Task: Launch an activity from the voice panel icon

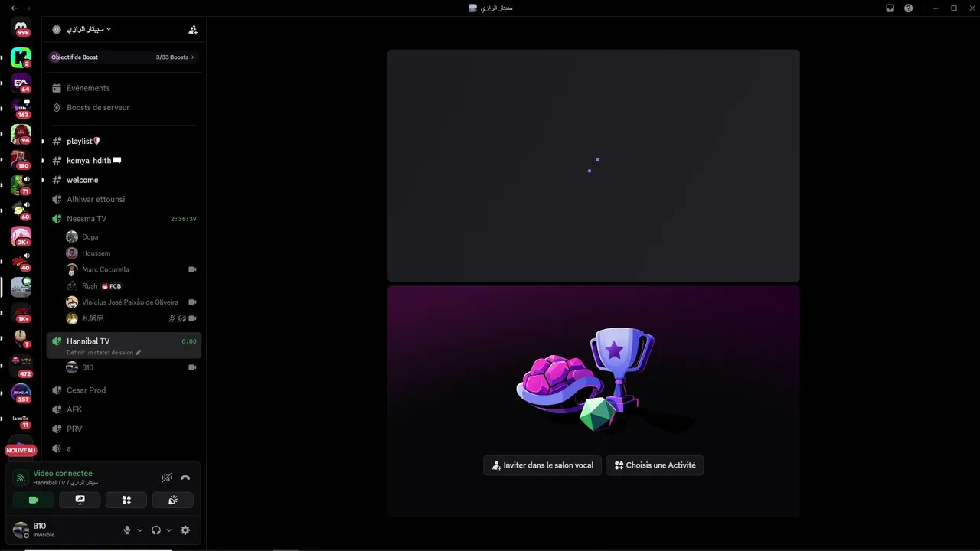Action: 126,500
